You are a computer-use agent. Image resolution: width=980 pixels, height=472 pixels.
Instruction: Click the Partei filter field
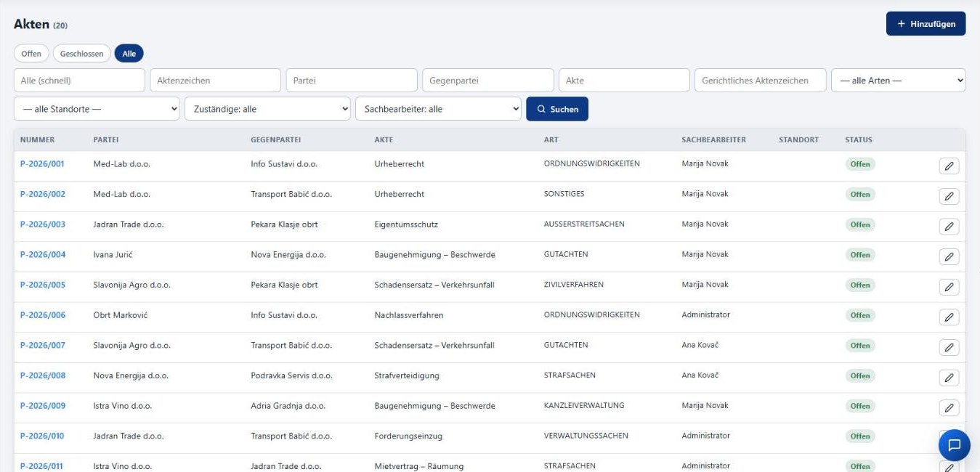click(352, 81)
